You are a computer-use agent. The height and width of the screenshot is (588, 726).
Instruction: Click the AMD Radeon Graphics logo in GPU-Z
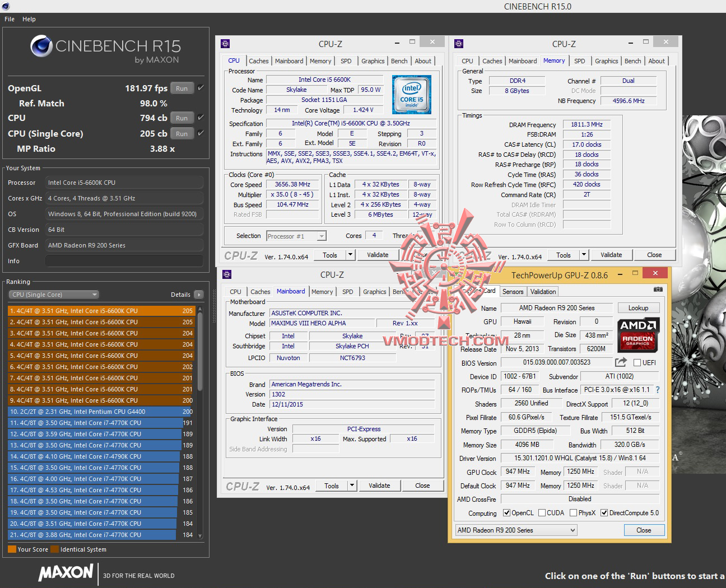point(638,334)
